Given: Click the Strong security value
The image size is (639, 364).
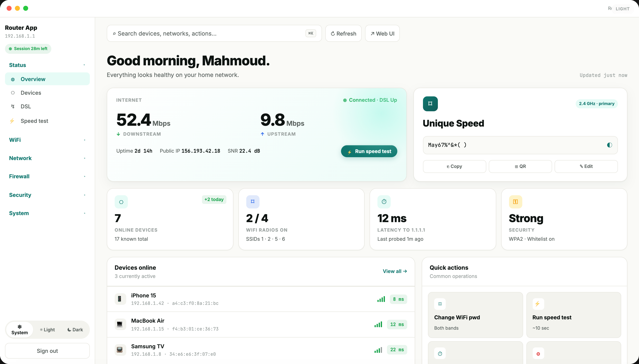Looking at the screenshot, I should coord(526,218).
